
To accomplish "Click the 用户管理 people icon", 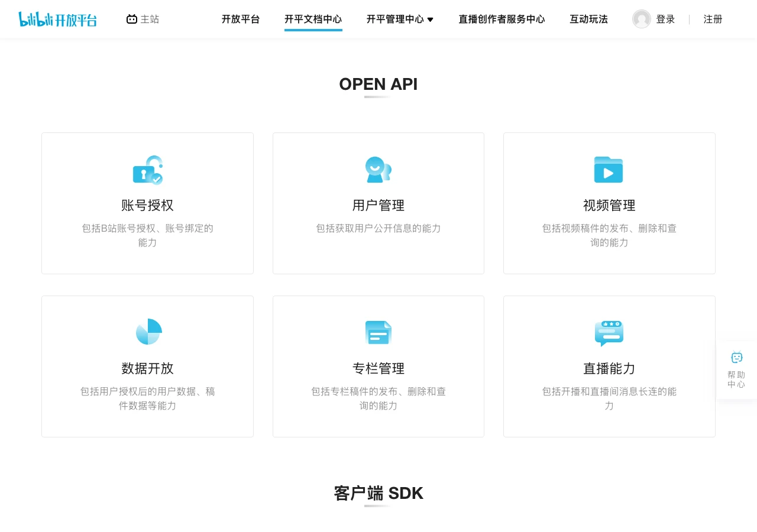I will coord(378,170).
